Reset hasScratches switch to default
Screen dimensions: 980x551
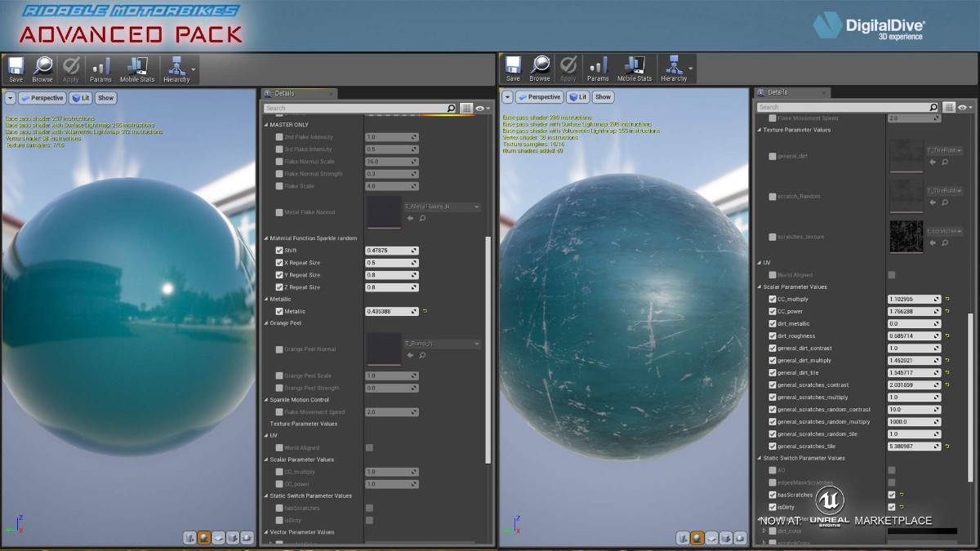[902, 495]
